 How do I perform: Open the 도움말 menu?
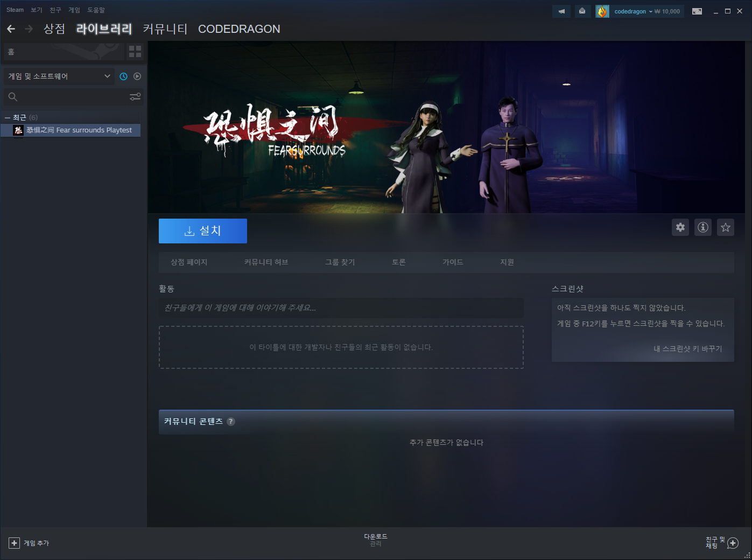click(x=96, y=10)
